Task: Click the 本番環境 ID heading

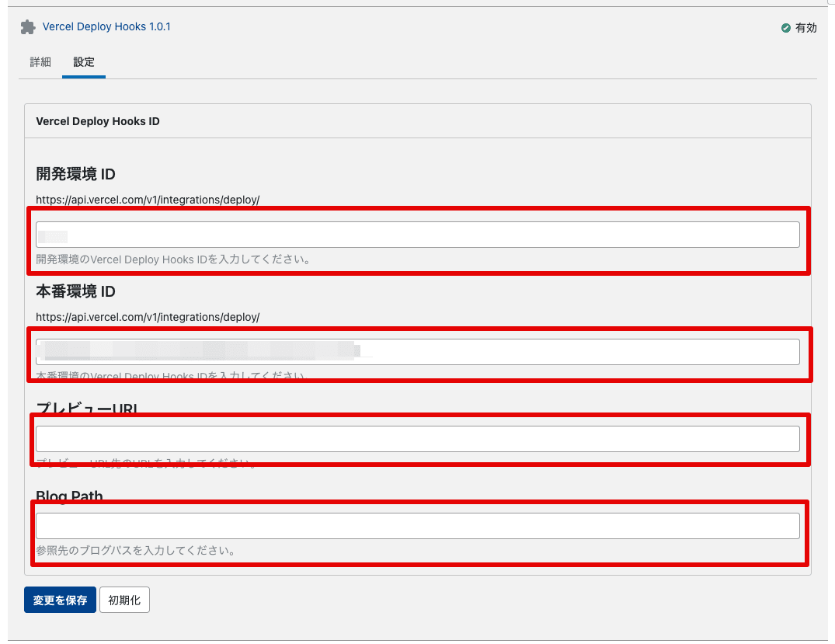Action: (x=75, y=291)
